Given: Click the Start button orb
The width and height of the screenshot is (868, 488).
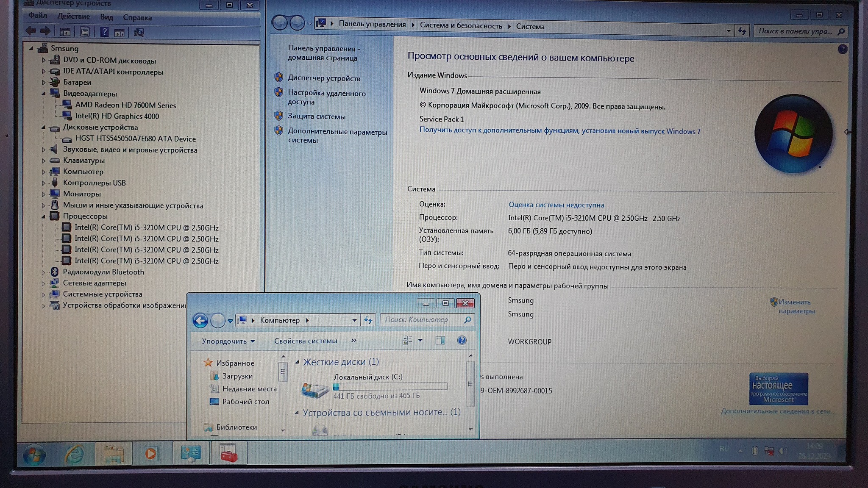Looking at the screenshot, I should click(x=34, y=455).
